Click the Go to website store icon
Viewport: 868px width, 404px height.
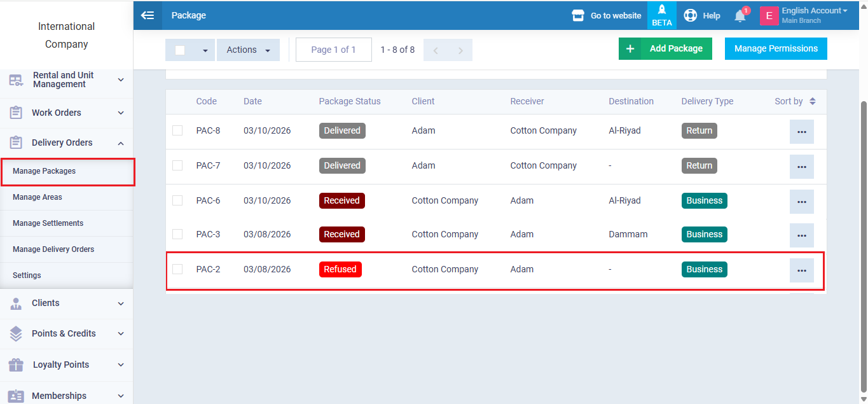pyautogui.click(x=577, y=15)
